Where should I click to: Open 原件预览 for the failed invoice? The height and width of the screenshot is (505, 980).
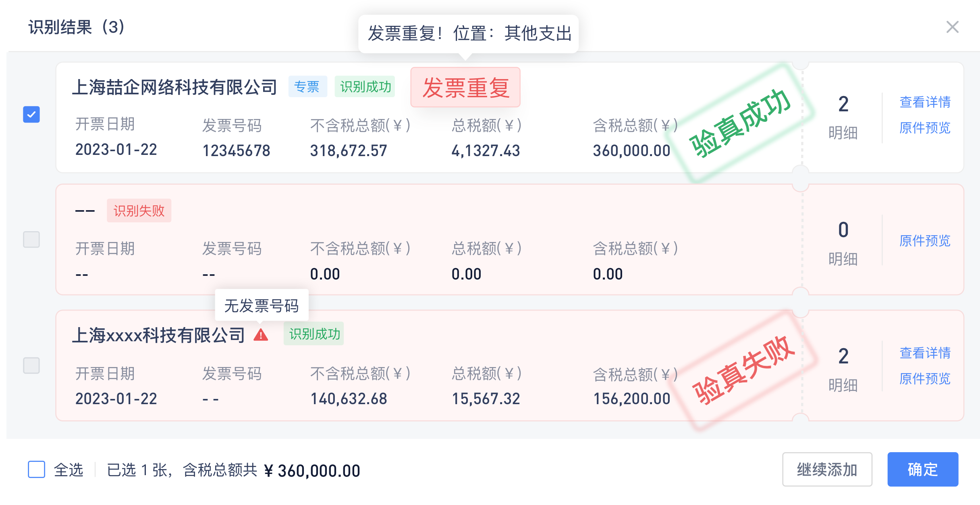point(925,241)
